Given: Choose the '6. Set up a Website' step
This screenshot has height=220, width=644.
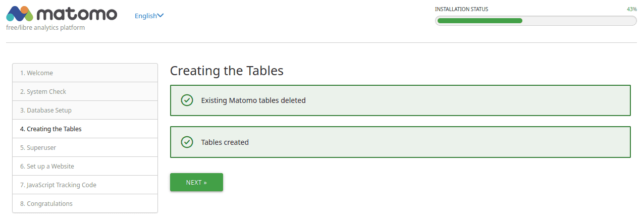Looking at the screenshot, I should pos(47,166).
